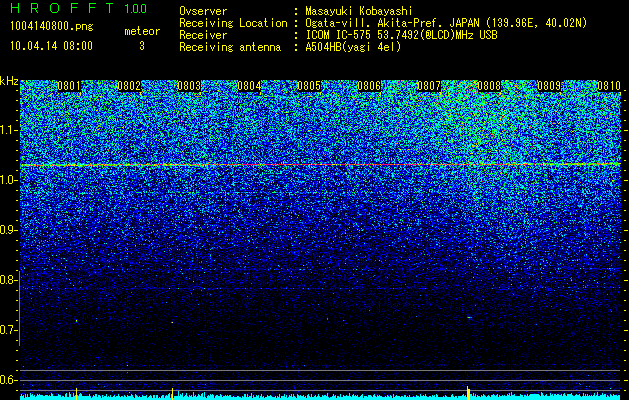Click the 'Receiving Location' label

(x=233, y=23)
